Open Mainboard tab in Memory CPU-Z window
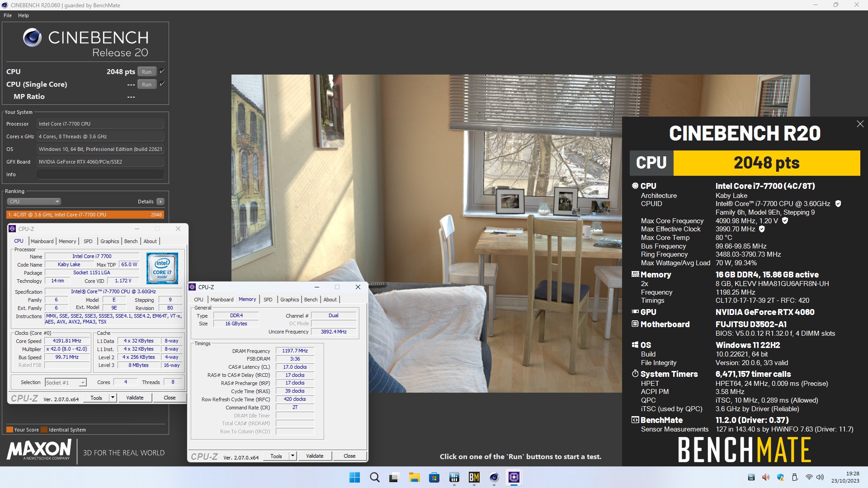Viewport: 868px width, 488px height. (222, 300)
